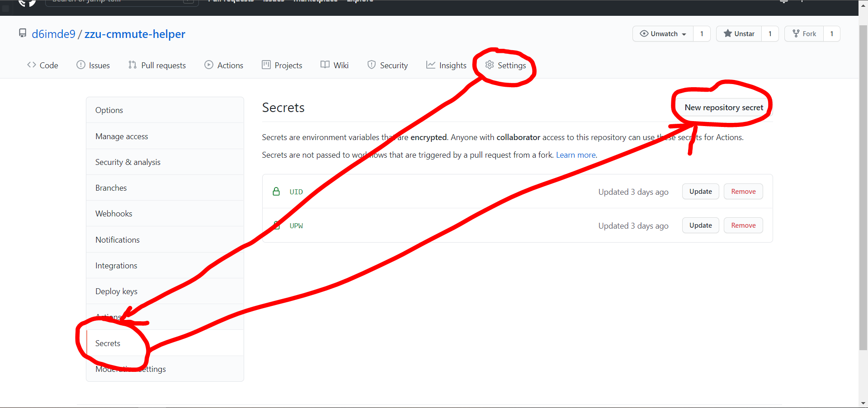Viewport: 868px width, 408px height.
Task: Click the UPW secret name
Action: [x=296, y=226]
